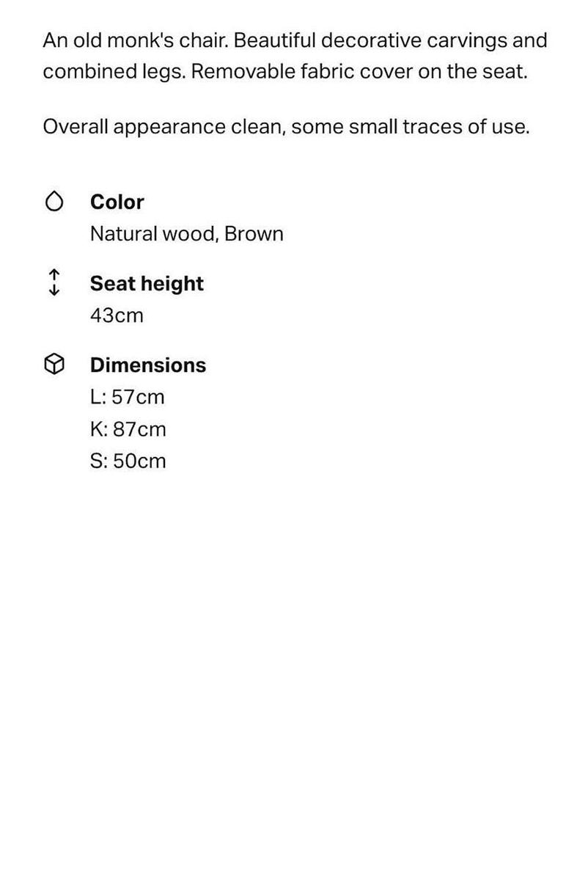Click the seat height arrows icon
This screenshot has height=873, width=588.
[x=54, y=282]
